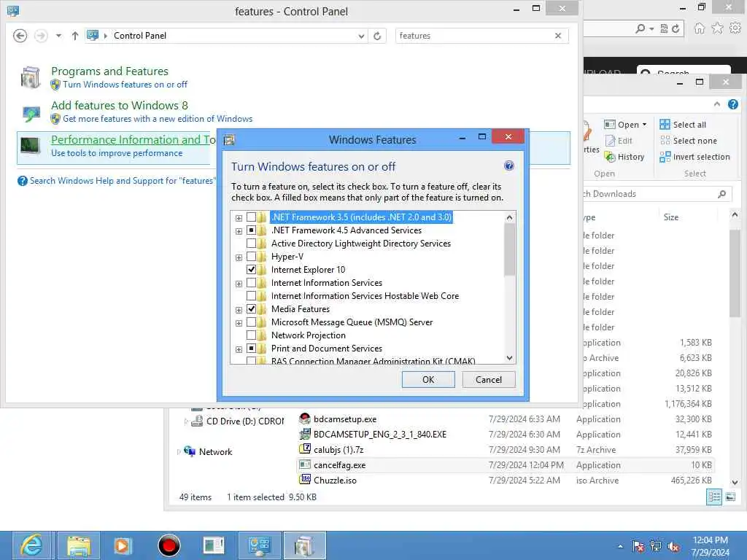
Task: Click the Size column header in Explorer
Action: click(671, 217)
